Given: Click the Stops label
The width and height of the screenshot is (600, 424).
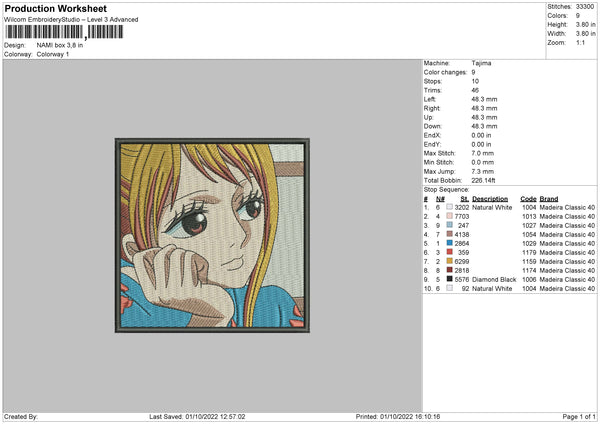Looking at the screenshot, I should (x=433, y=81).
